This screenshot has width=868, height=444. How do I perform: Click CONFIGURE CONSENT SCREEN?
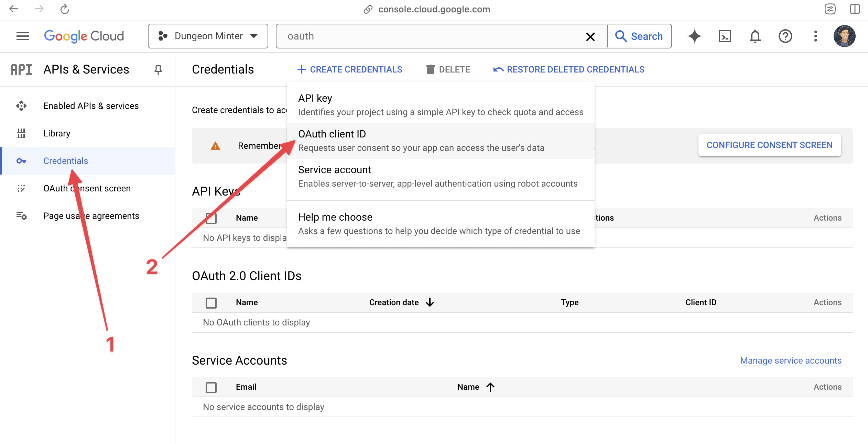click(x=769, y=145)
